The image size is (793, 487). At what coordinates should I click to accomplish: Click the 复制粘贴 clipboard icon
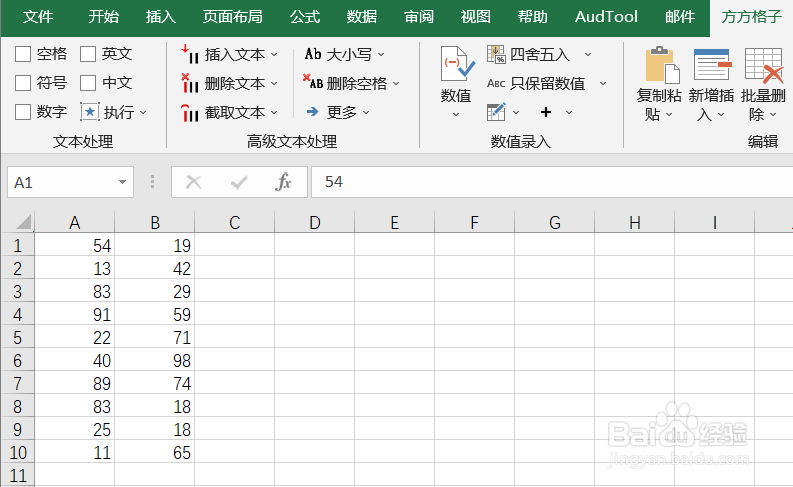click(662, 65)
